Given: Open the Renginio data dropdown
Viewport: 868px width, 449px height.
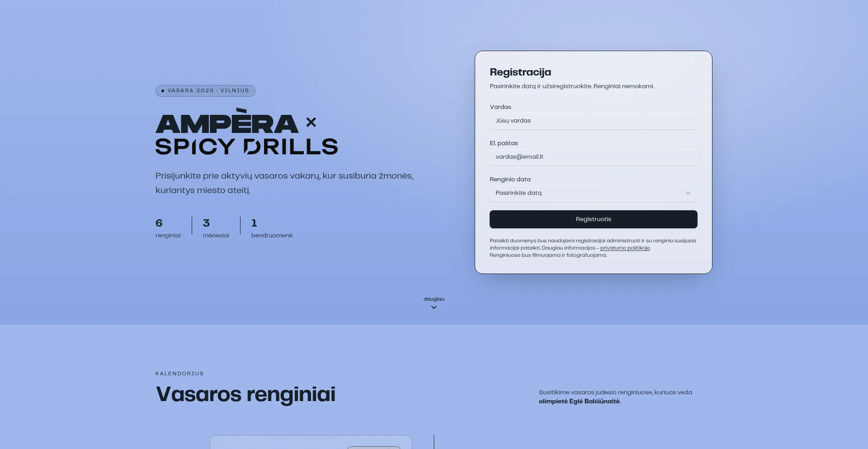Looking at the screenshot, I should tap(593, 193).
